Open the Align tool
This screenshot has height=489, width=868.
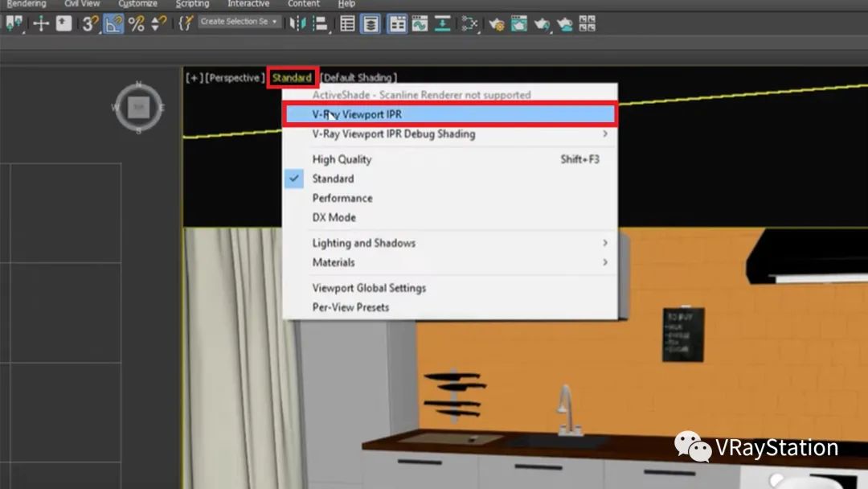[x=319, y=23]
